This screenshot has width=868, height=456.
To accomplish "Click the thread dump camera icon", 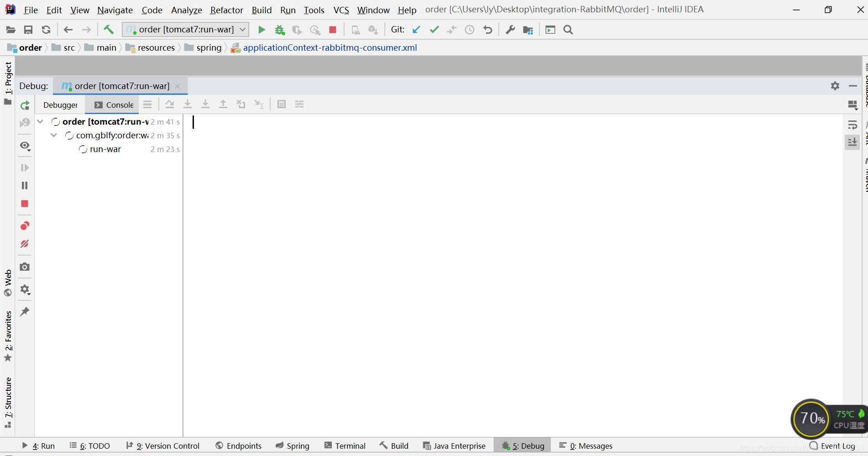I will tap(25, 267).
